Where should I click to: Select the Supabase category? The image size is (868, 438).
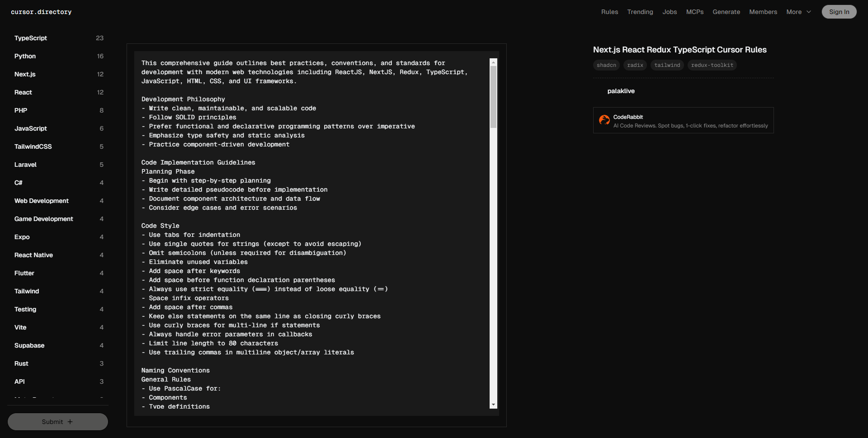tap(29, 346)
